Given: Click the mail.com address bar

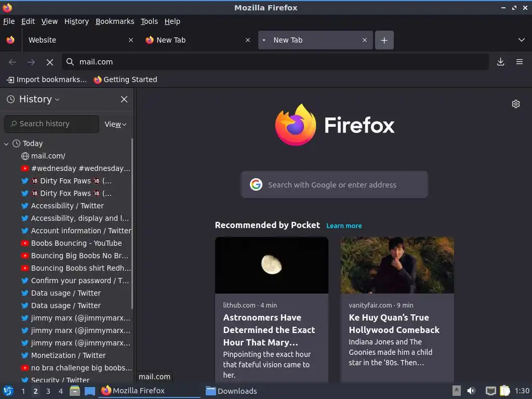Looking at the screenshot, I should click(x=275, y=62).
